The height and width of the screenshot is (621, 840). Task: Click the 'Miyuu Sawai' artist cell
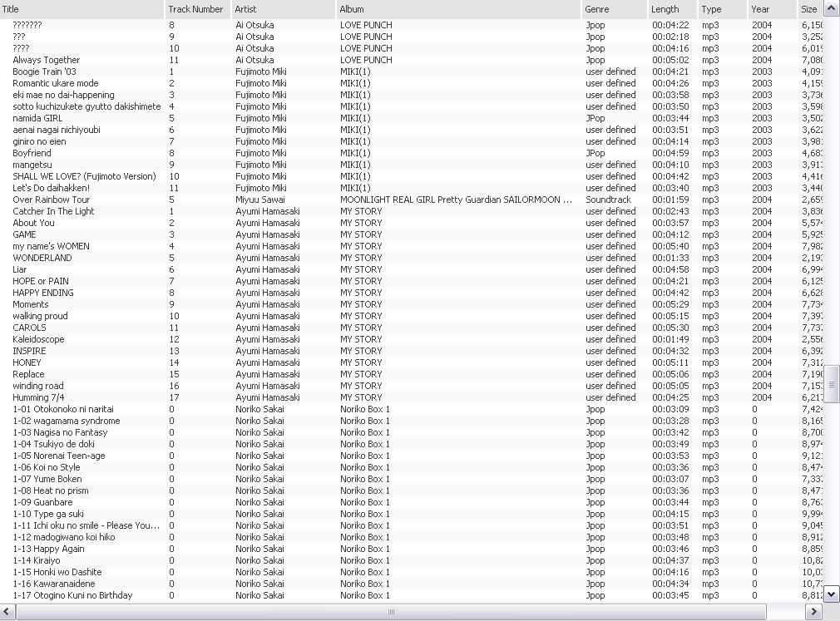259,200
